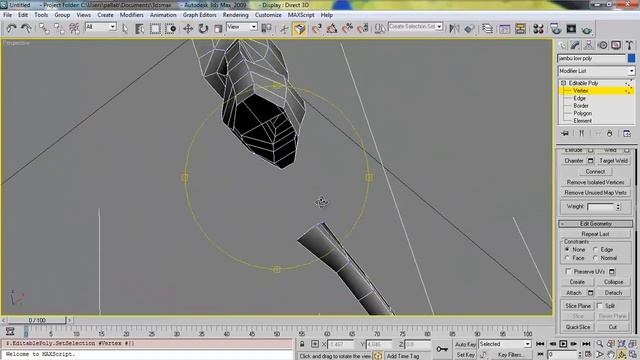This screenshot has width=640, height=360.
Task: Switch to the Motion command panel tab
Action: coord(602,45)
